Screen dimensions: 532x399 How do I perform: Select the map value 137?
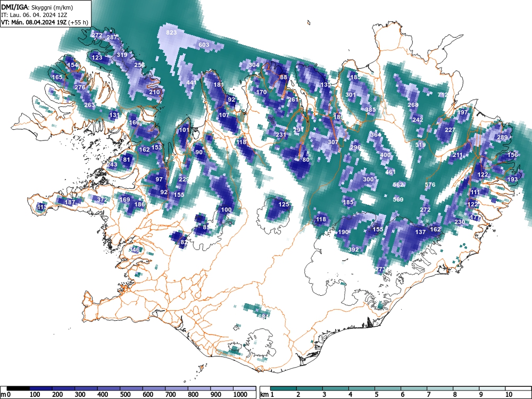[420, 232]
